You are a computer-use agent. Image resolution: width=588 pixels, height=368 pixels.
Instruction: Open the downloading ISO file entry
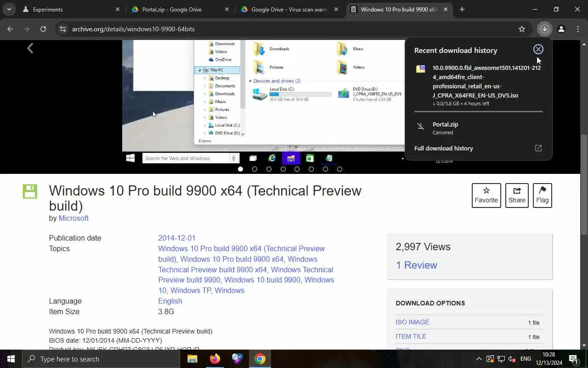pyautogui.click(x=478, y=85)
